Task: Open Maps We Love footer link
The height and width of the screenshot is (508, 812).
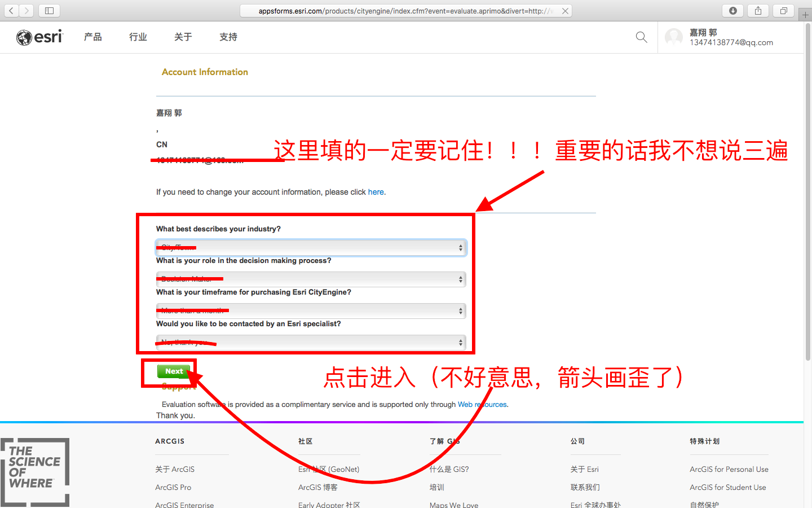Action: (x=454, y=505)
